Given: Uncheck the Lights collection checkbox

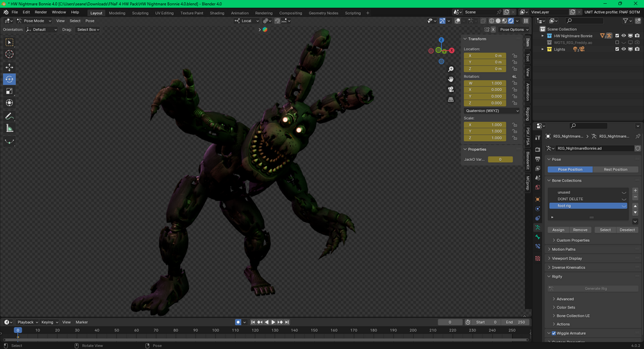Looking at the screenshot, I should tap(617, 49).
